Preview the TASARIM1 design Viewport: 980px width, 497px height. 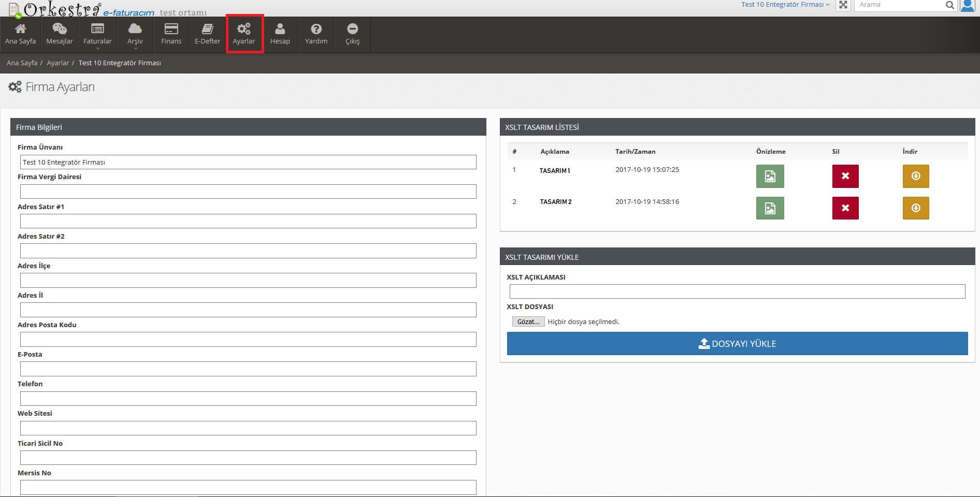pos(770,177)
